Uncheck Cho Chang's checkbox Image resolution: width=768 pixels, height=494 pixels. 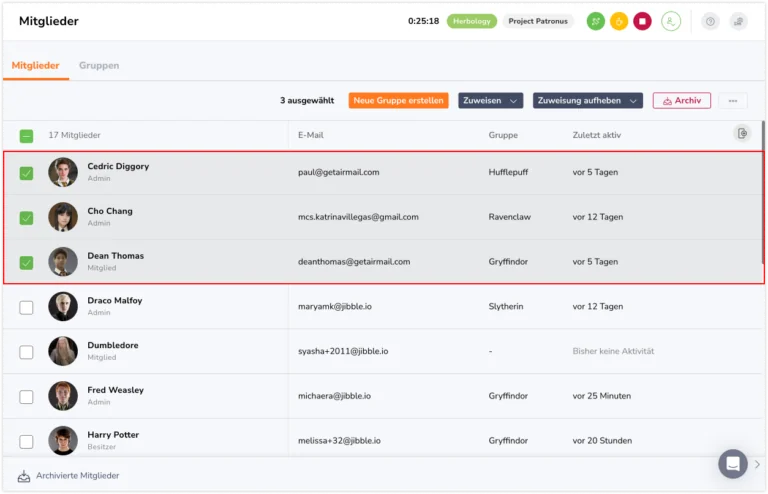[26, 217]
